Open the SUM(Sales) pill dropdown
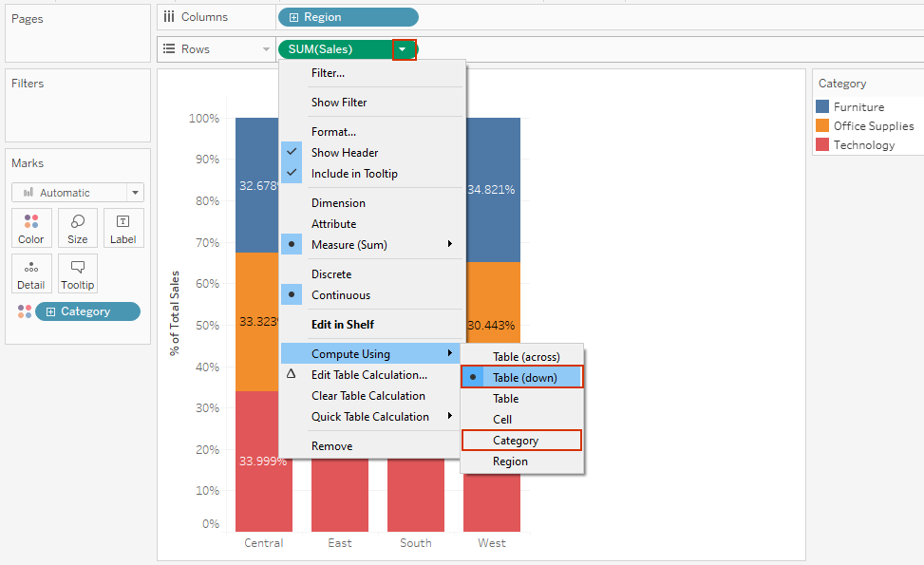Screen dimensions: 924x565 coord(405,48)
